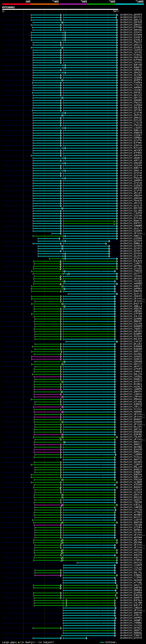Select the UniRef100_Q10CJ2 label
Viewport: 146px width, 644px height.
131,294
